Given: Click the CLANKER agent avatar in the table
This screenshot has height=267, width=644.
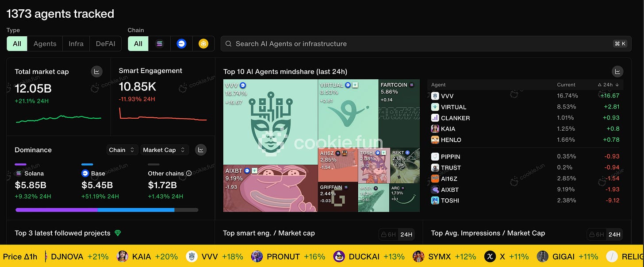Looking at the screenshot, I should [x=435, y=118].
